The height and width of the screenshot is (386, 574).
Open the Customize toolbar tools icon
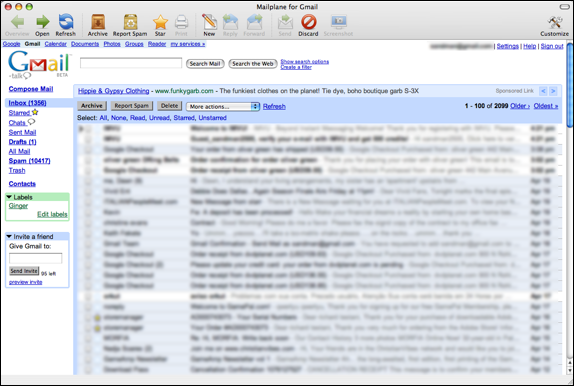pyautogui.click(x=555, y=22)
